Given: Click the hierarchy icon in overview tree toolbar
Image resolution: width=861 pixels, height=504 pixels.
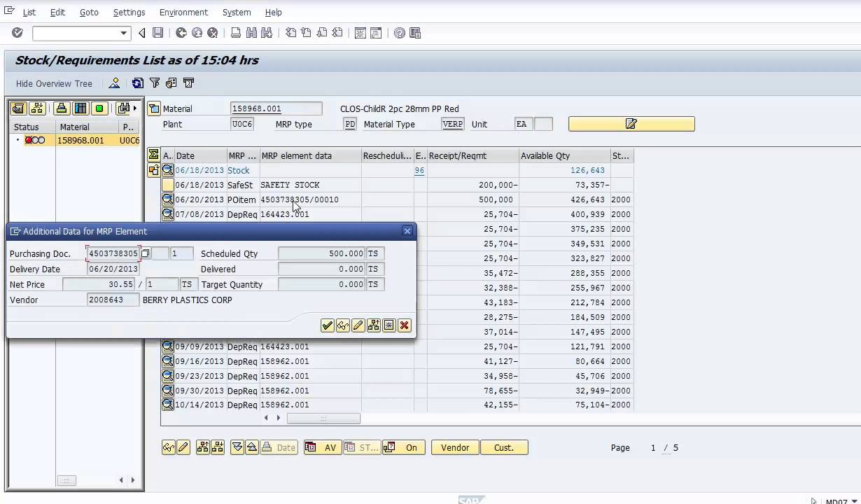Looking at the screenshot, I should 36,108.
